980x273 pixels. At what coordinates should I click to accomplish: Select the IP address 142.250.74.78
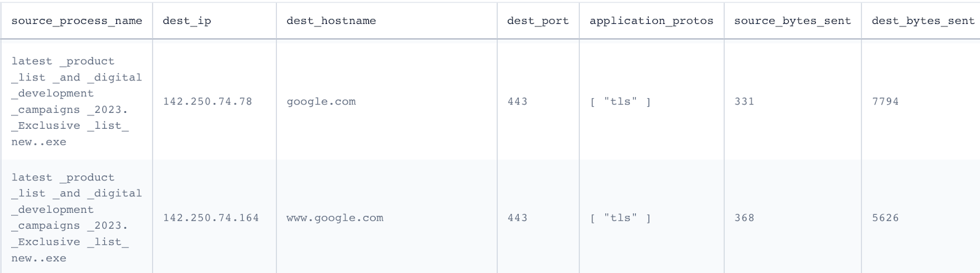[208, 102]
